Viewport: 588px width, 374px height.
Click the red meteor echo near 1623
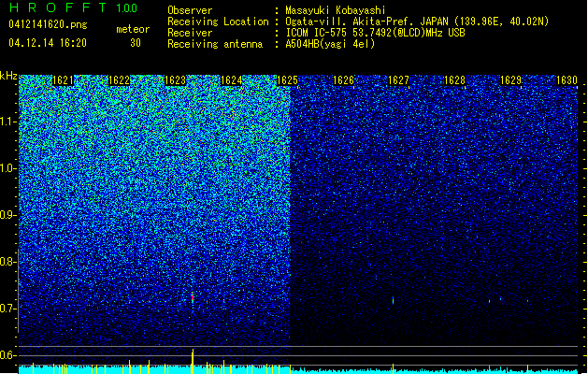click(x=193, y=298)
